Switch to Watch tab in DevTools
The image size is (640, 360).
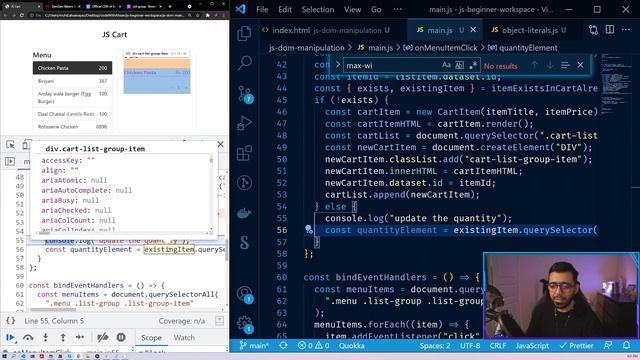pyautogui.click(x=184, y=338)
